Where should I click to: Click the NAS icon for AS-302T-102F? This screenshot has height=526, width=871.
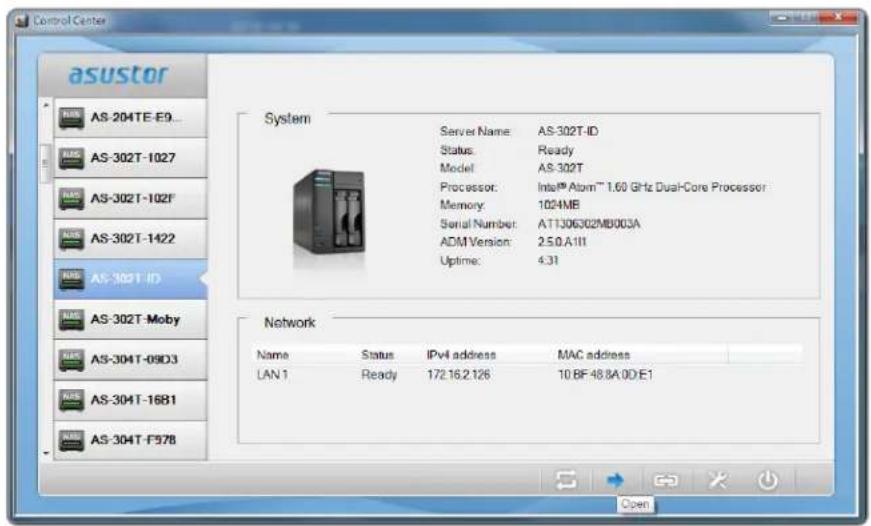(71, 199)
